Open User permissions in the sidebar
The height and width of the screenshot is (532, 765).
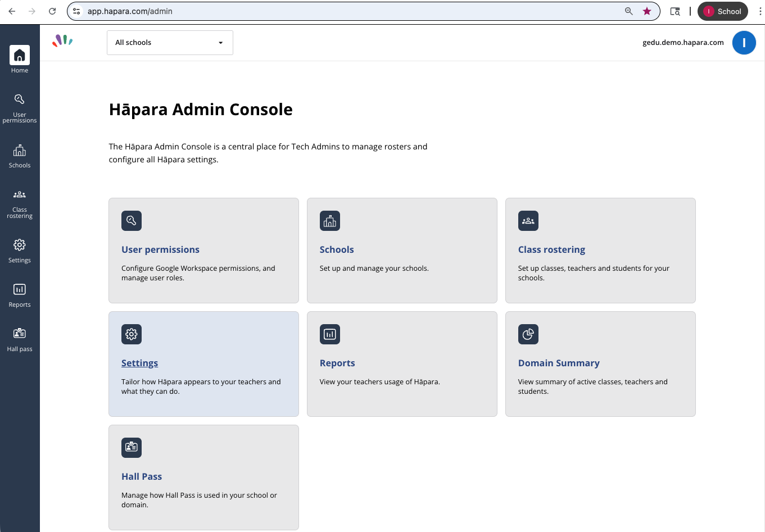20,108
